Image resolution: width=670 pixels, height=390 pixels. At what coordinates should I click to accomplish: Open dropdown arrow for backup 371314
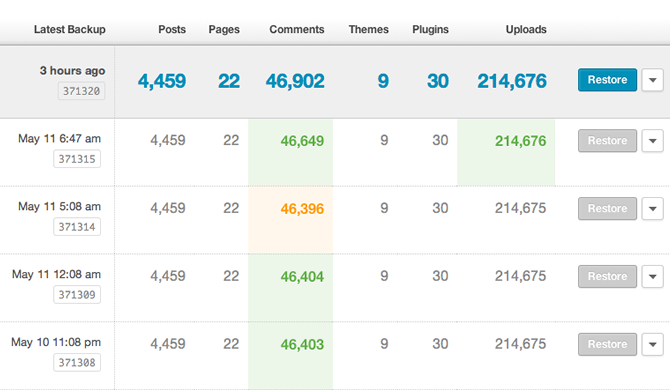[652, 208]
